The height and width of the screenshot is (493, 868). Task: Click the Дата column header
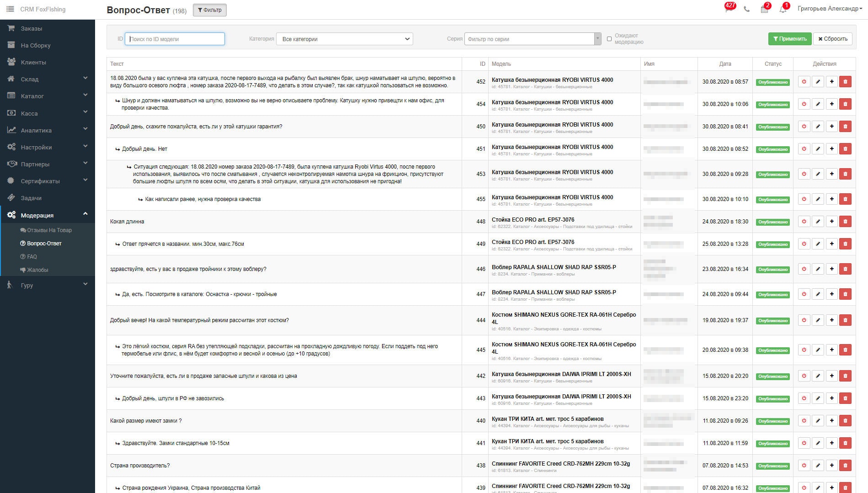point(725,64)
